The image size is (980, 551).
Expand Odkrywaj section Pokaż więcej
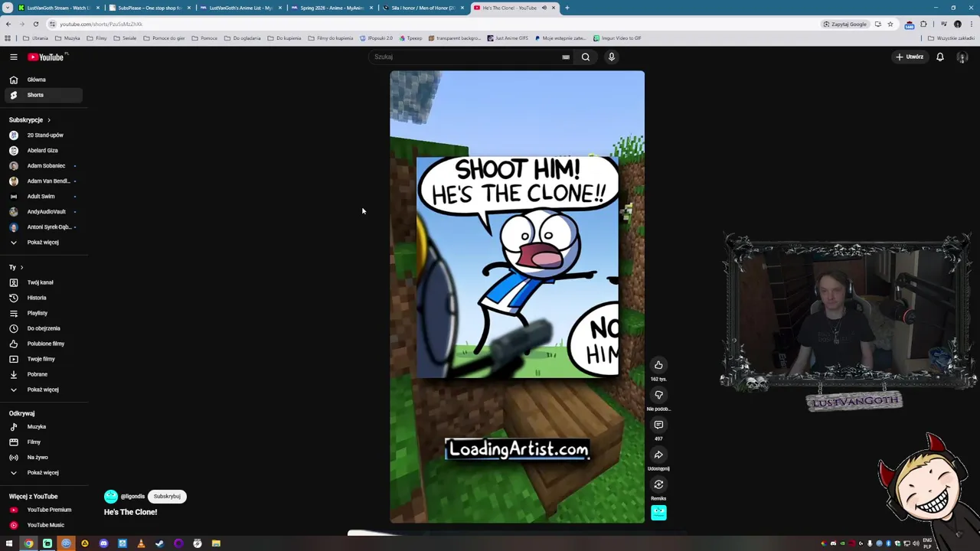[x=44, y=473]
